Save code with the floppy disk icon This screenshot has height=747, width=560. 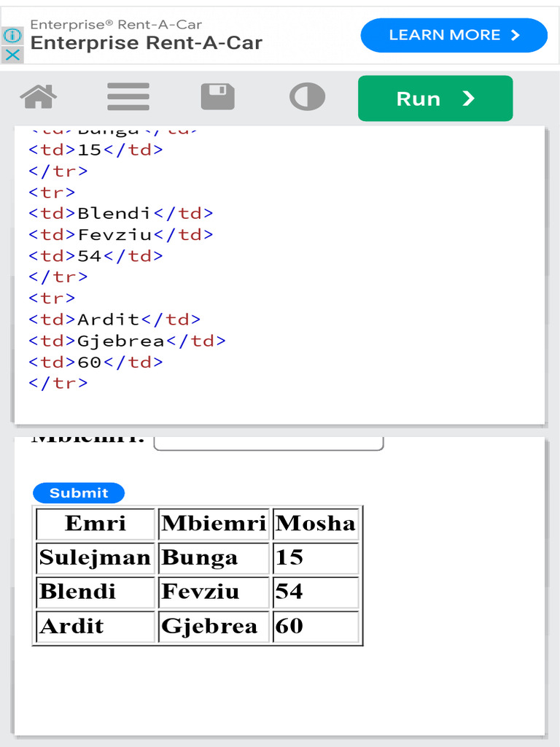217,97
